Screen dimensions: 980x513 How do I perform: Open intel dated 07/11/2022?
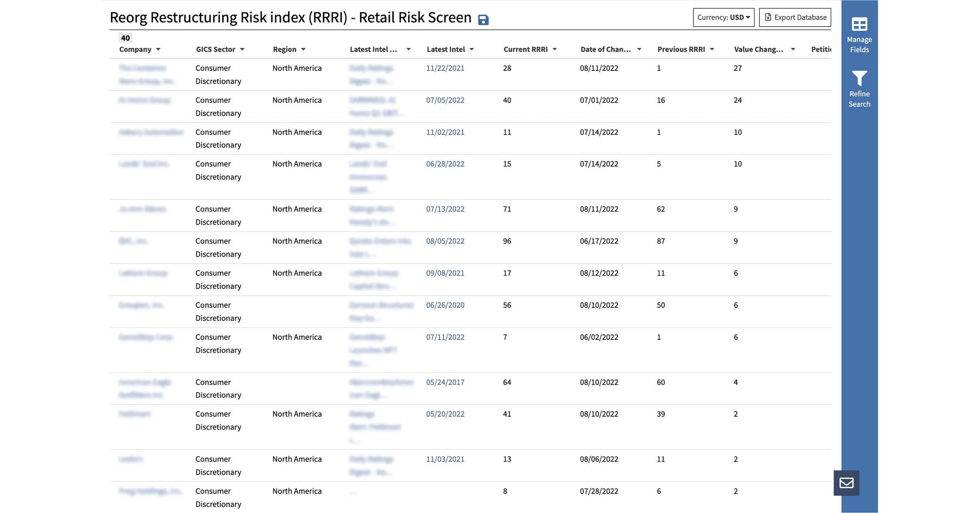[445, 337]
